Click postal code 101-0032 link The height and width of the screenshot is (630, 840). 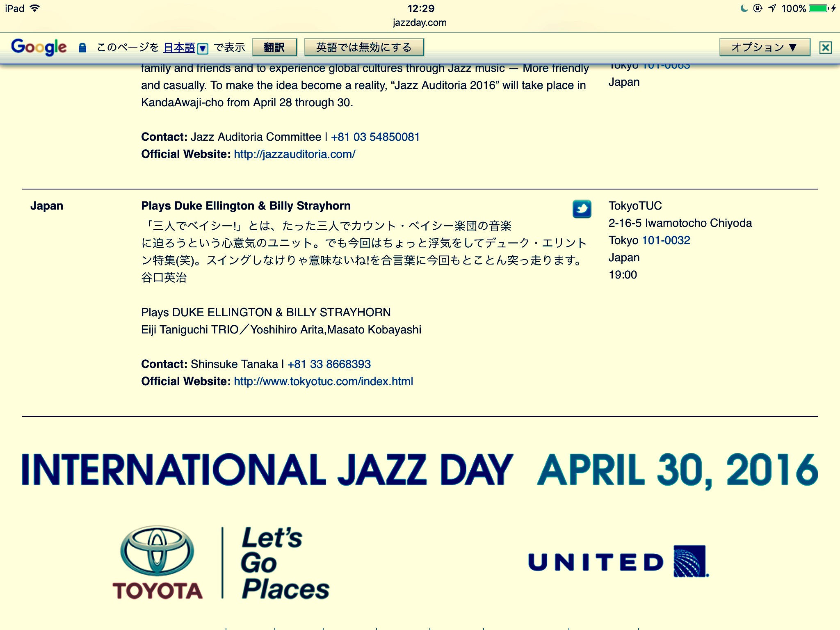pyautogui.click(x=666, y=240)
